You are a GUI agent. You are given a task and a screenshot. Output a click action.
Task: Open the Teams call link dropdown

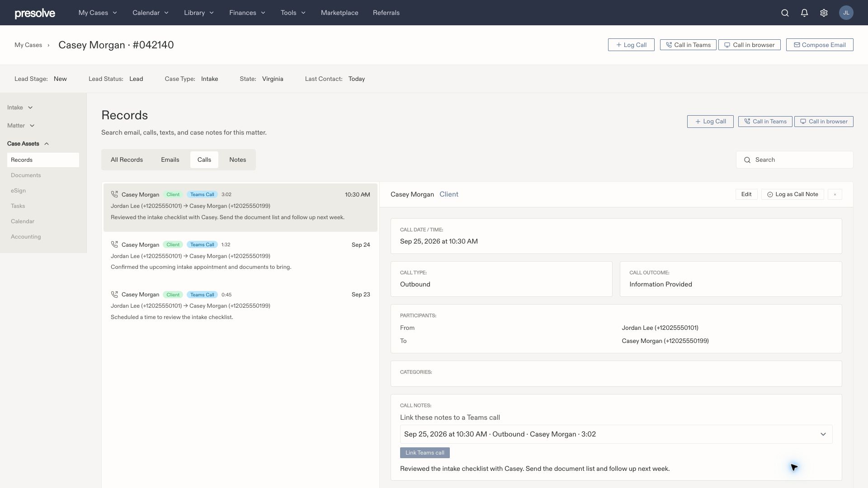pos(616,434)
